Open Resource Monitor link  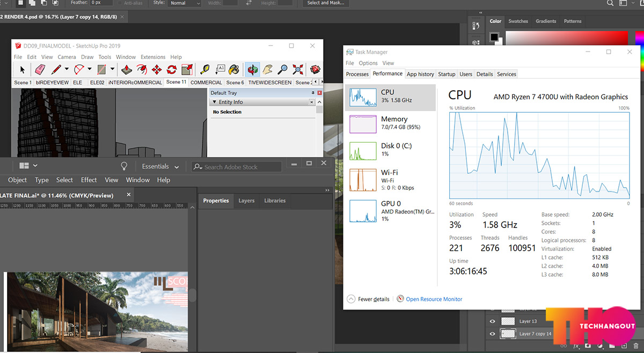(x=434, y=299)
